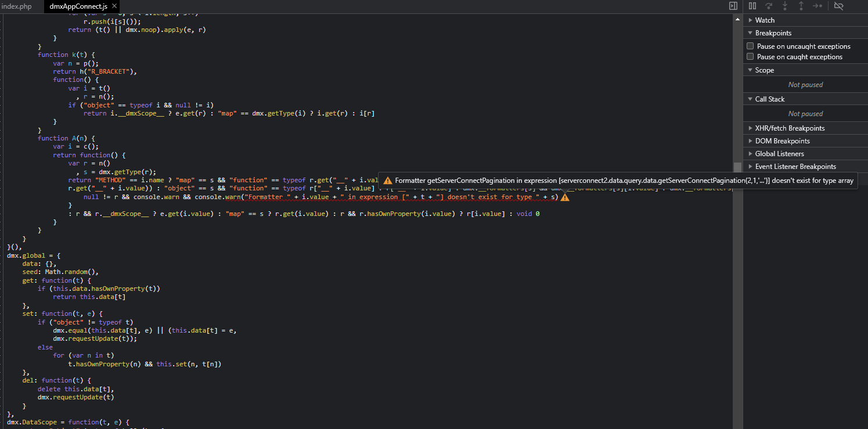Screen dimensions: 868x429
Task: Enable Pause on uncaught exceptions
Action: 751,46
